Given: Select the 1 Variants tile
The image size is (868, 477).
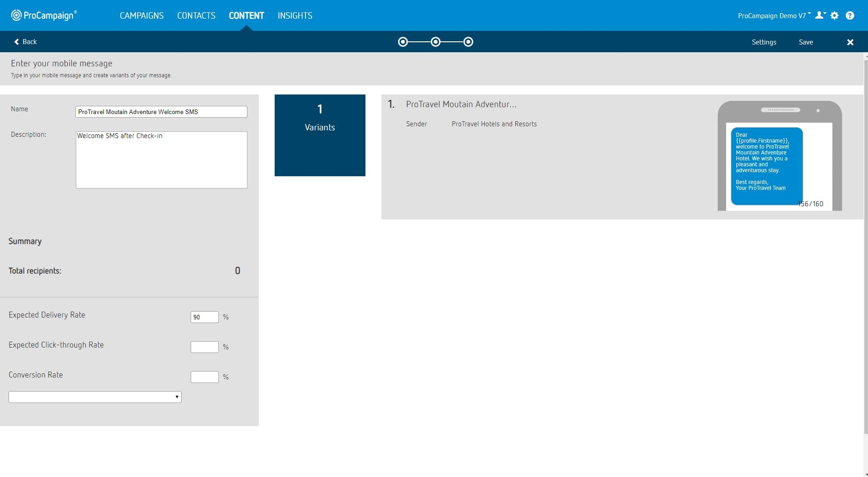Looking at the screenshot, I should coord(320,135).
